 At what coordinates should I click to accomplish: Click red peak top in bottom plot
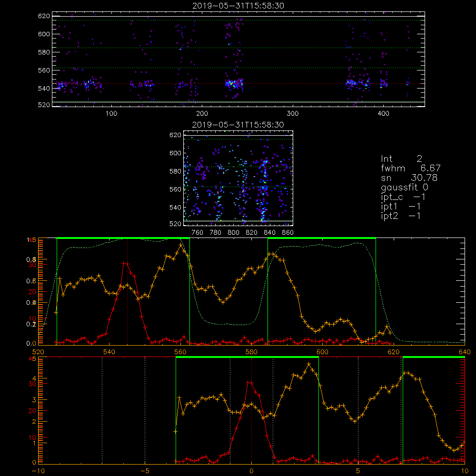(x=249, y=383)
